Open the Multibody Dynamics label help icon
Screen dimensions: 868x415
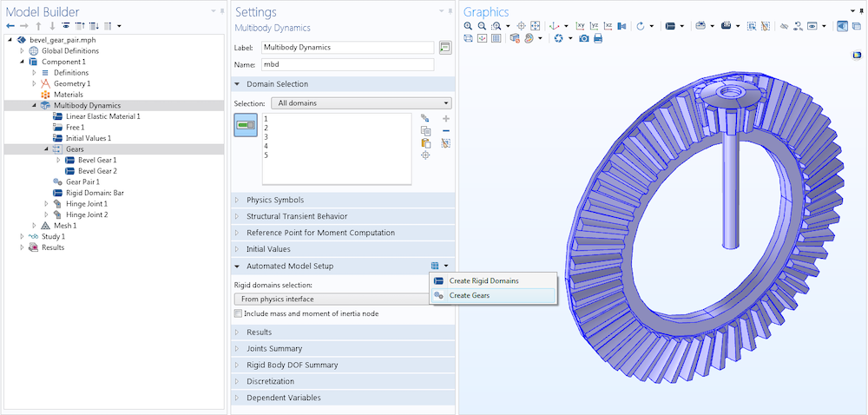pos(445,48)
